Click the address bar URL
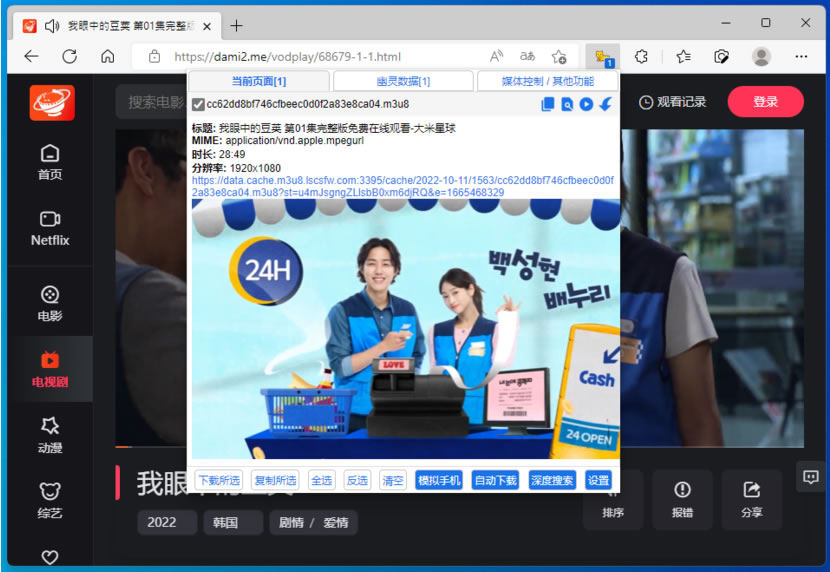 [287, 57]
